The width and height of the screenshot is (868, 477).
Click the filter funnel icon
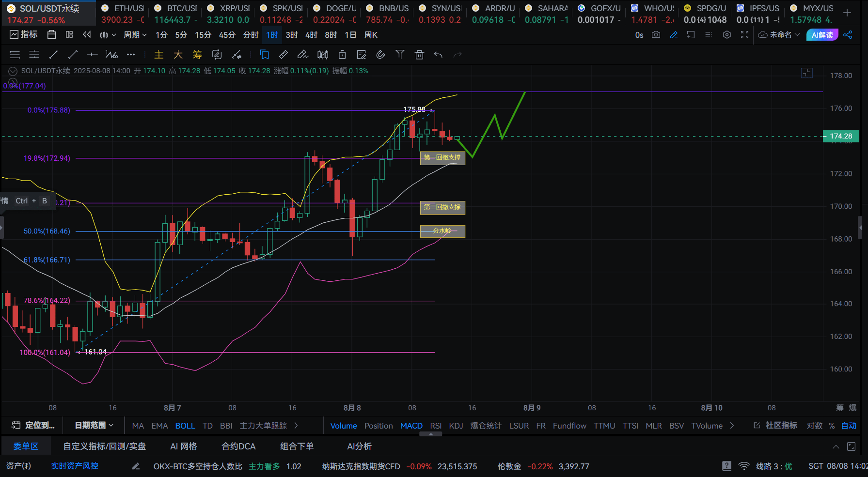[400, 55]
